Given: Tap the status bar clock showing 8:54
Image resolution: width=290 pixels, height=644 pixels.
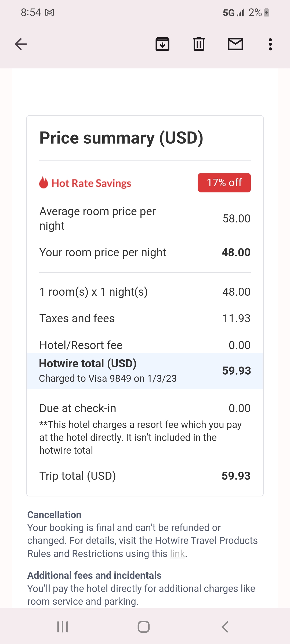Looking at the screenshot, I should (x=31, y=12).
